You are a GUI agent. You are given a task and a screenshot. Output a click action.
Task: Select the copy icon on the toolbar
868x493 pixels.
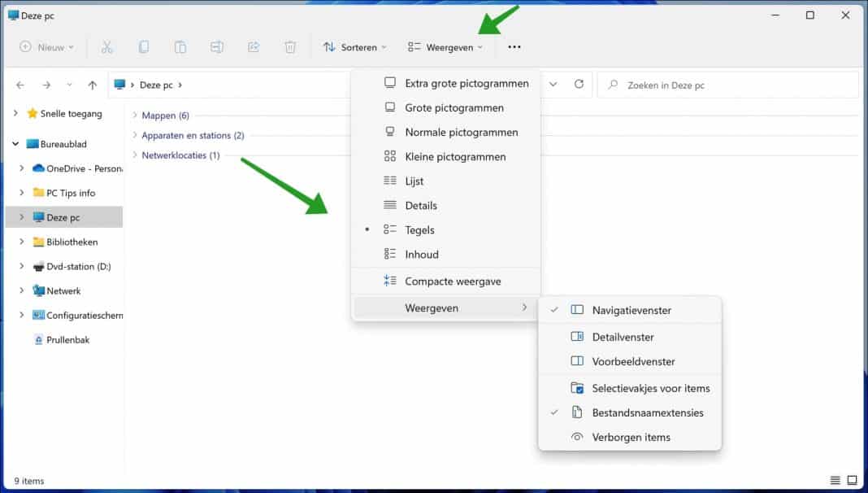(x=143, y=47)
